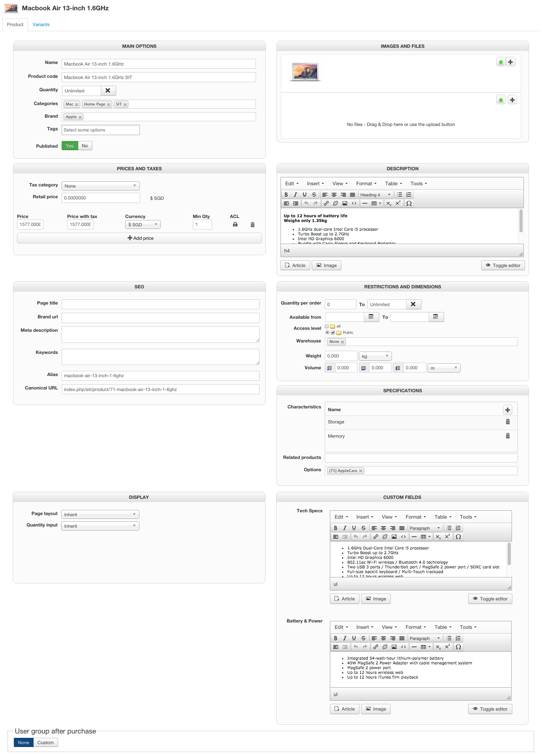Delete the Storage characteristic
This screenshot has width=542, height=756.
pos(508,422)
